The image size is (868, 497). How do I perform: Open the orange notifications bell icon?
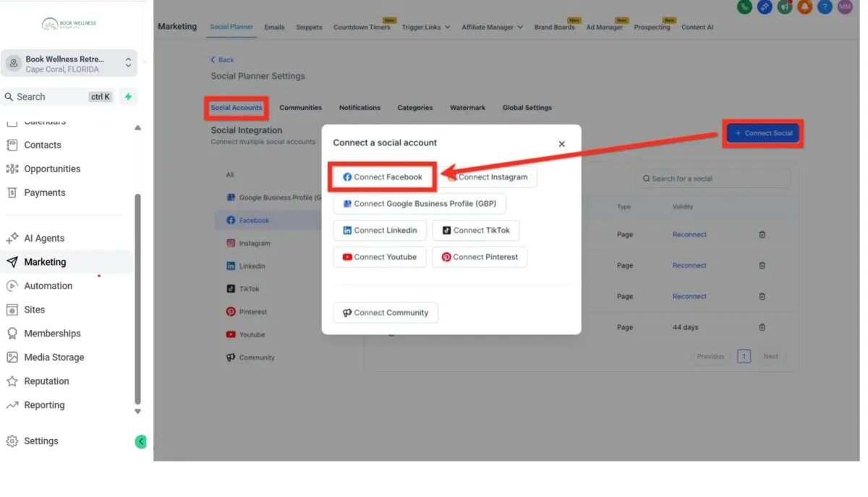804,7
